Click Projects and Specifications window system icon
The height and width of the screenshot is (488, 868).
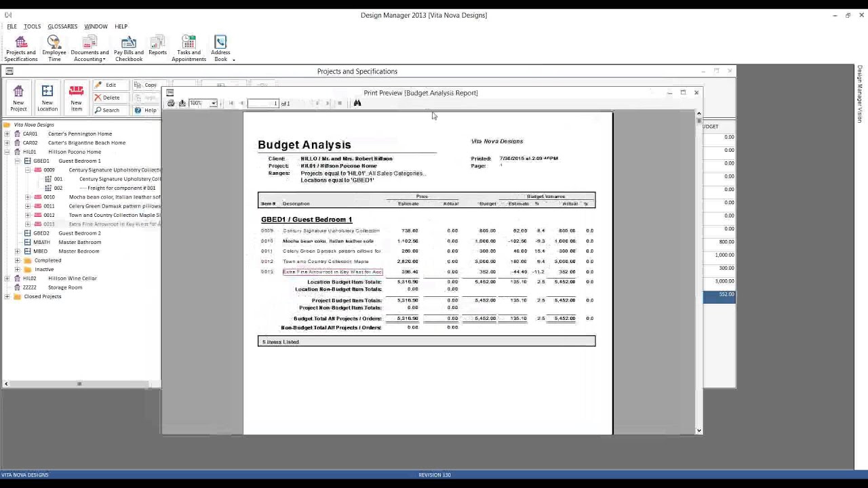click(9, 71)
